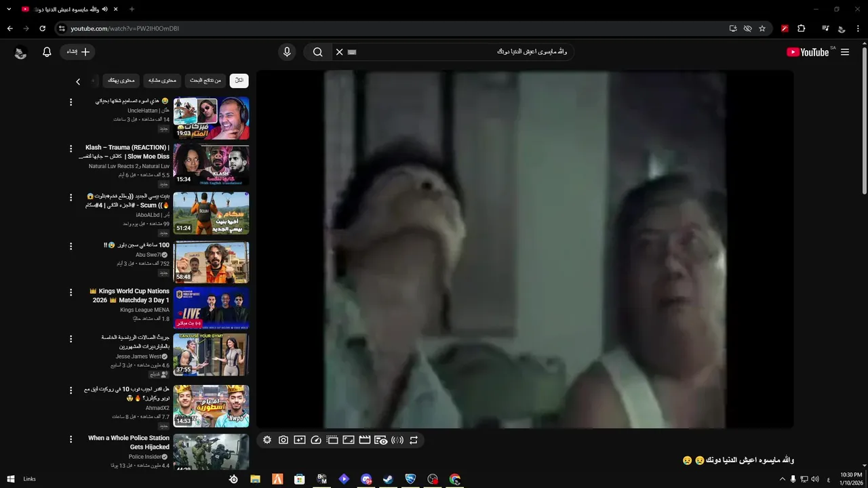Reload the page with the refresh icon
The image size is (868, 488).
(x=42, y=28)
